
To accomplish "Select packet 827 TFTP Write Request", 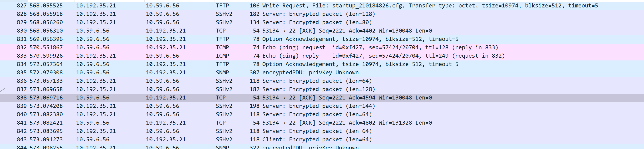I will [x=300, y=6].
